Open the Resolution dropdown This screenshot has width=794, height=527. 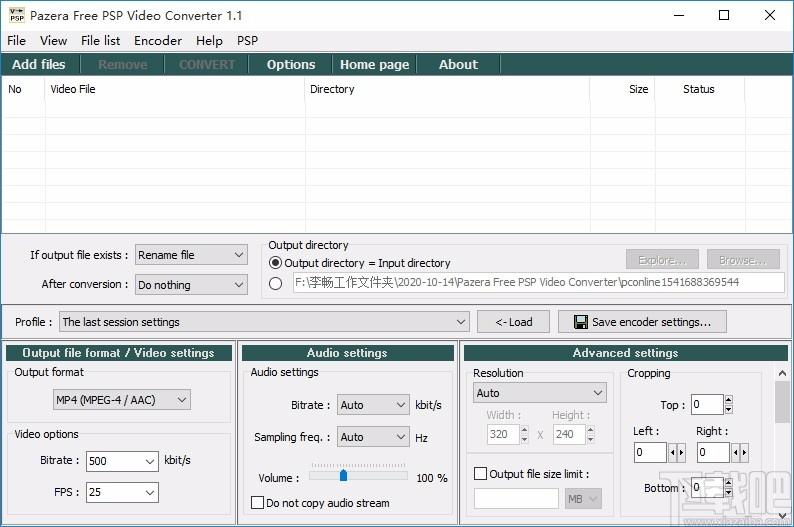click(x=540, y=393)
